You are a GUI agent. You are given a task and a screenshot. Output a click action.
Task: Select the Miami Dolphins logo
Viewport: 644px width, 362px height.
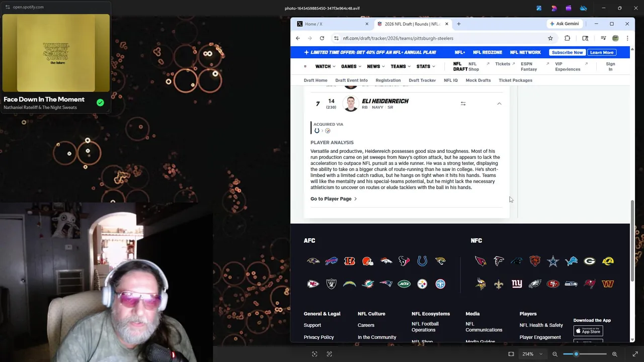(x=368, y=284)
